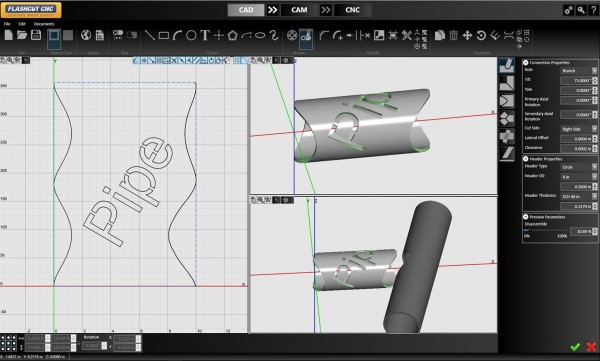Click the Delete trash can icon
The height and width of the screenshot is (361, 600).
click(x=453, y=36)
